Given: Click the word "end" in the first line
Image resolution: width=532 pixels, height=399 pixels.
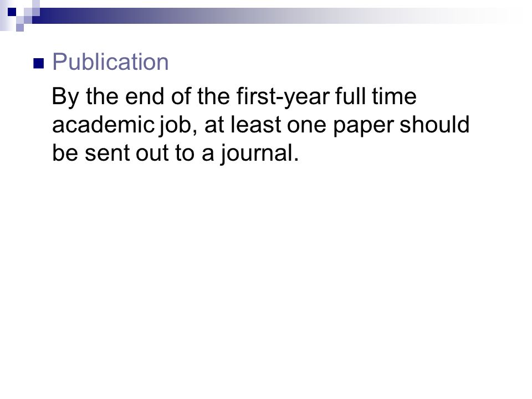Looking at the screenshot, I should (145, 96).
